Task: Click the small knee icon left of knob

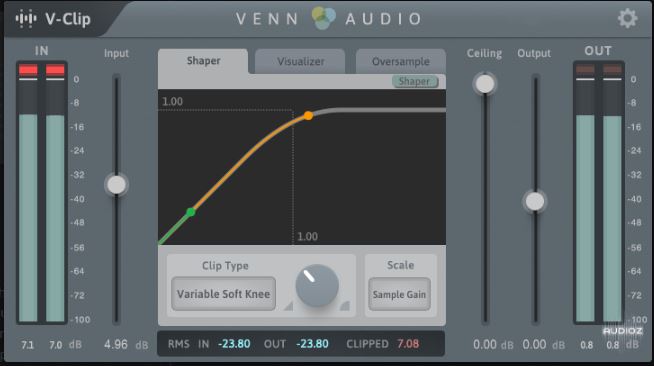Action: [288, 306]
